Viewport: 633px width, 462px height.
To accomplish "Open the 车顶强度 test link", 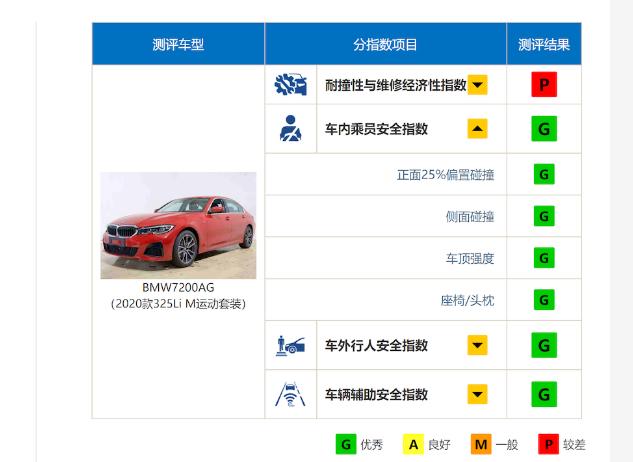I will [470, 258].
